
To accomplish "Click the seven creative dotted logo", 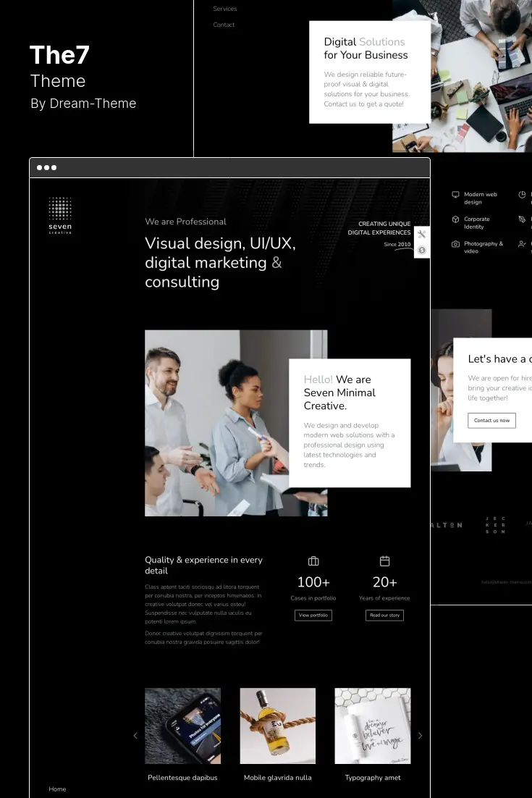I will (x=60, y=215).
